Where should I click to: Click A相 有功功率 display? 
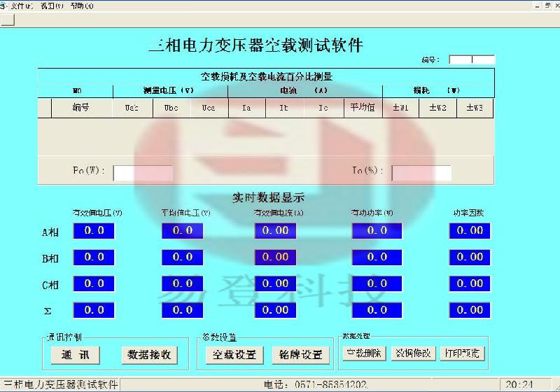(377, 231)
